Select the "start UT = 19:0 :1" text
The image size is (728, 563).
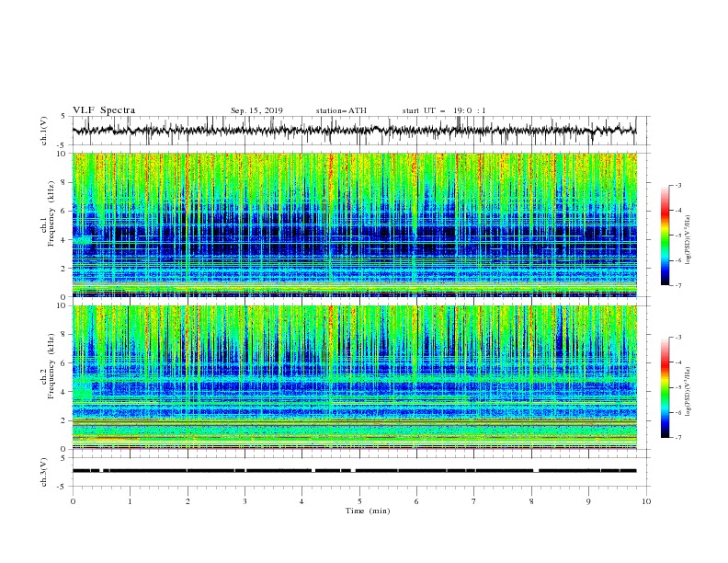click(x=444, y=110)
